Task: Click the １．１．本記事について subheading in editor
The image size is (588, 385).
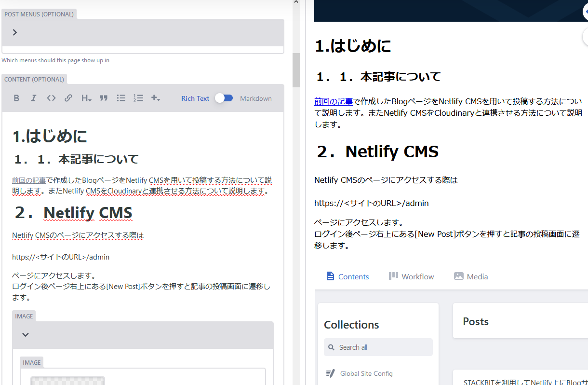Action: (x=76, y=159)
